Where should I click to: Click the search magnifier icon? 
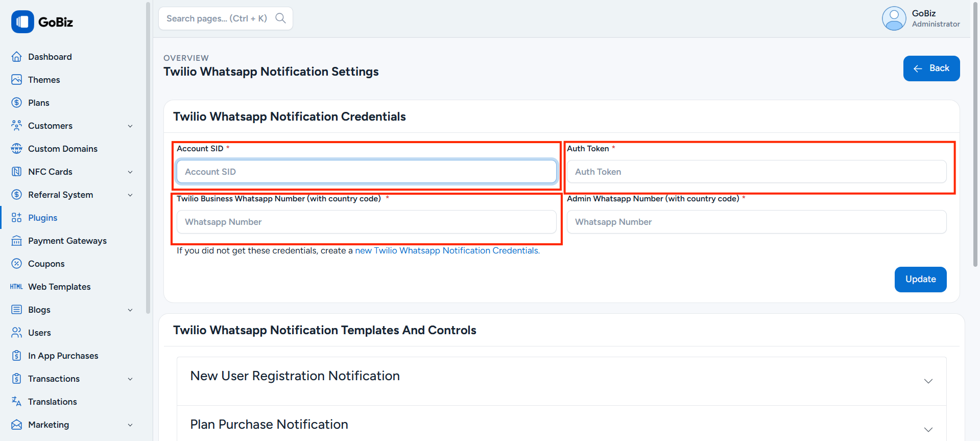(280, 18)
